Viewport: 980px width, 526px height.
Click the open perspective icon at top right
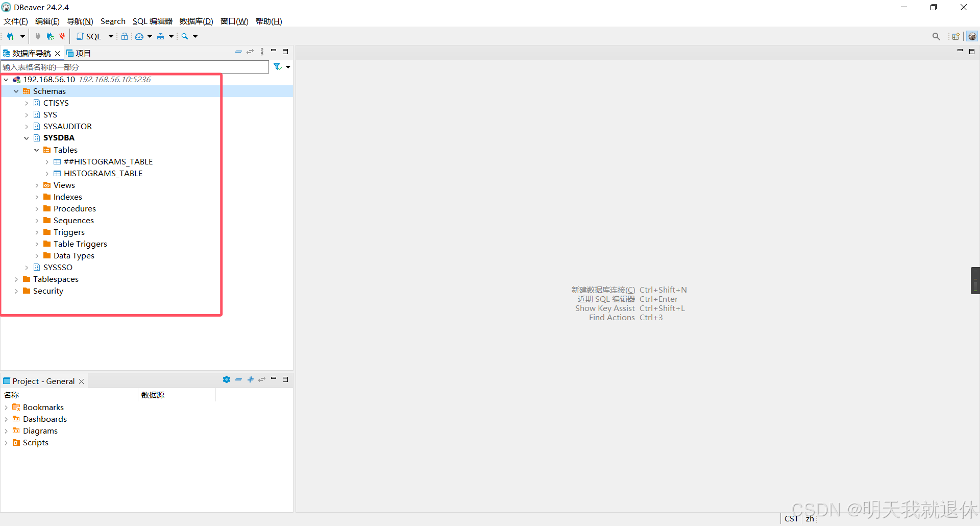[x=955, y=36]
